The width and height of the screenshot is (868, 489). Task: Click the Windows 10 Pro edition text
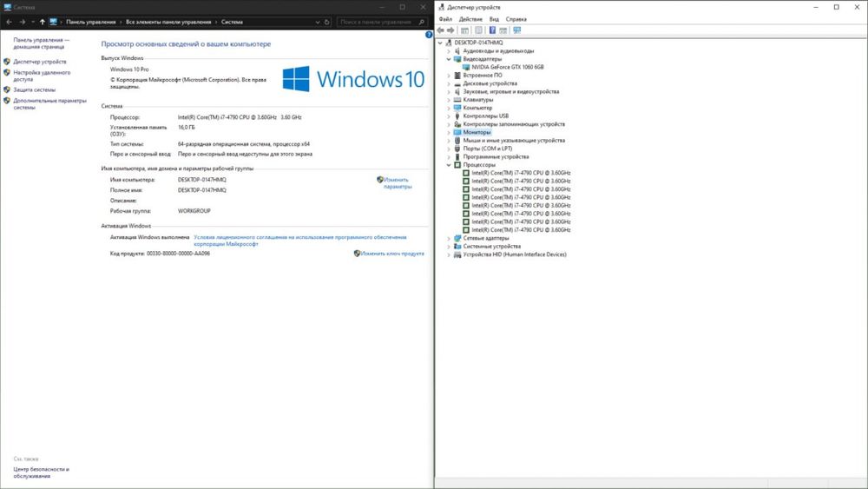(129, 69)
